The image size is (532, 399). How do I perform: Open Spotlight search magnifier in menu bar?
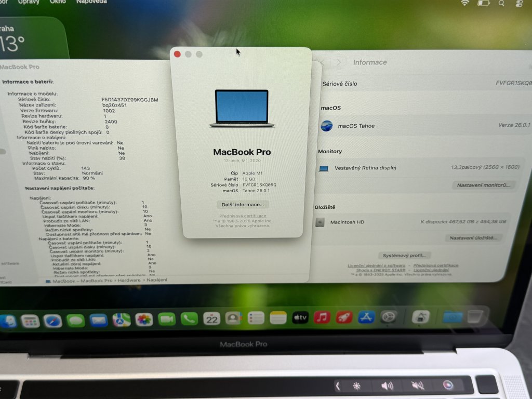pyautogui.click(x=501, y=3)
